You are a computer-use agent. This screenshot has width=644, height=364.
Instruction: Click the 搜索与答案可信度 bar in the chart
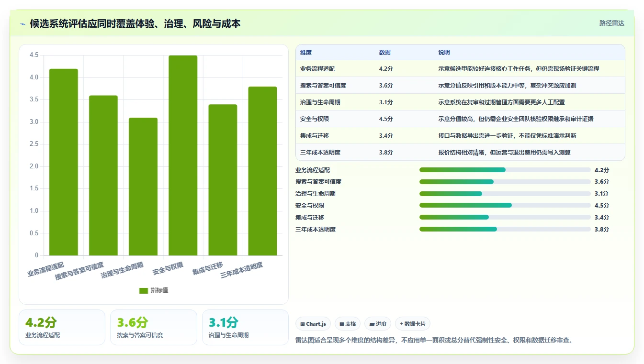pos(103,176)
